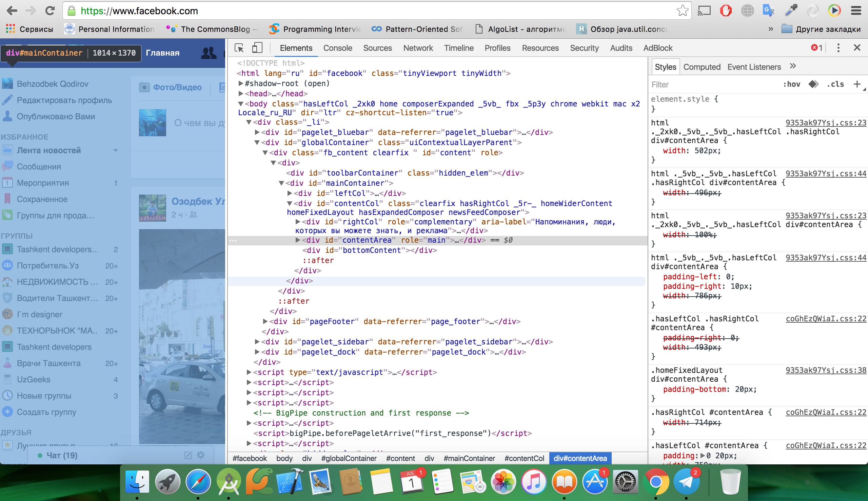The width and height of the screenshot is (868, 501).
Task: Click the Cast icon in the toolbar
Action: (704, 11)
